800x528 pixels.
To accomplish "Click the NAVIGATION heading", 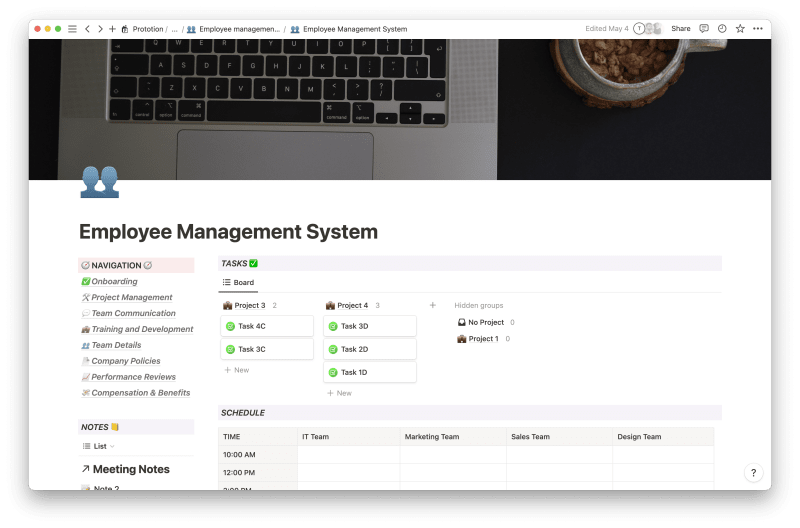I will point(116,265).
